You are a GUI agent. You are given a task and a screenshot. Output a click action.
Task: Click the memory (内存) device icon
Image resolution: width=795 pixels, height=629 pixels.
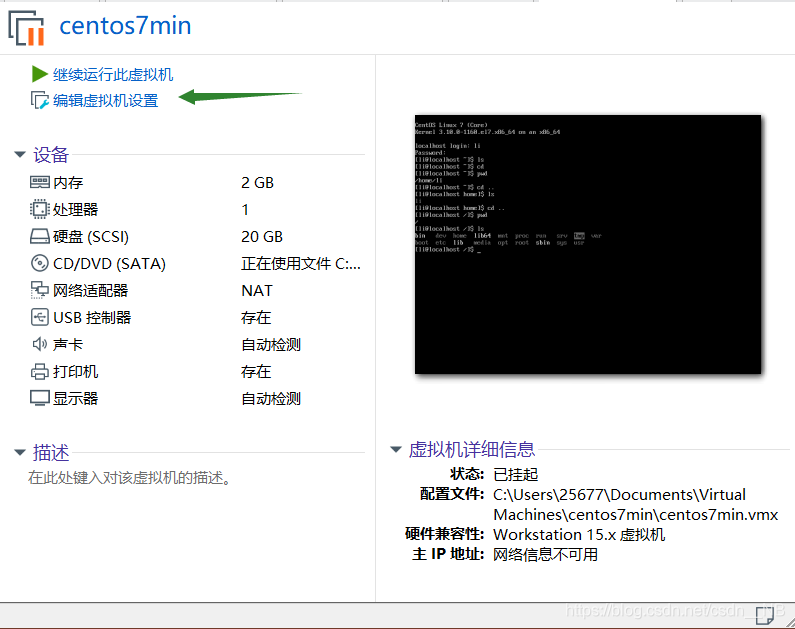(x=40, y=182)
